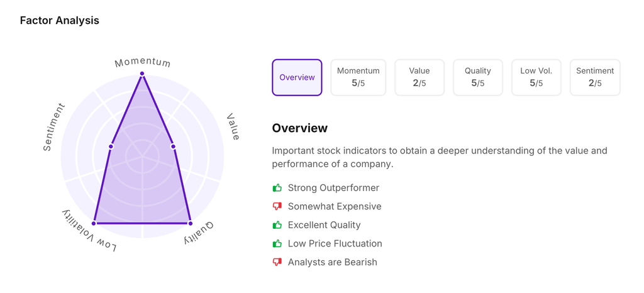Click thumbs-up icon beside Strong Outperformer
The image size is (644, 293).
click(277, 188)
